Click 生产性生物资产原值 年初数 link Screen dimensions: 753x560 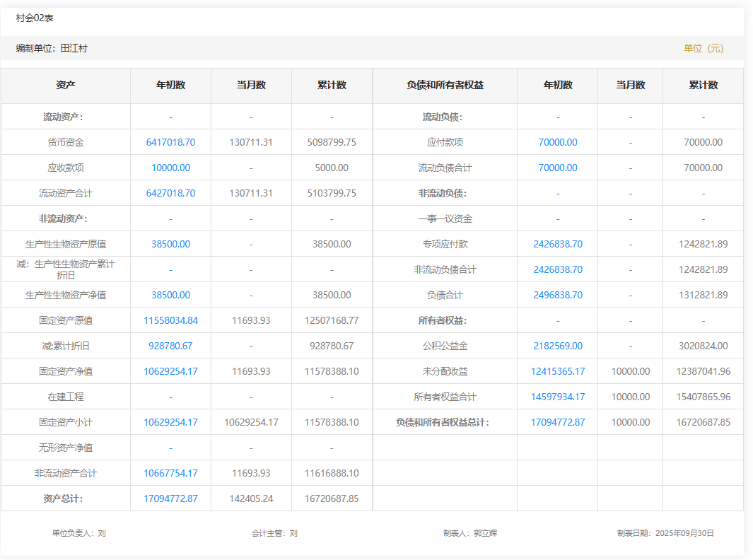tap(170, 244)
